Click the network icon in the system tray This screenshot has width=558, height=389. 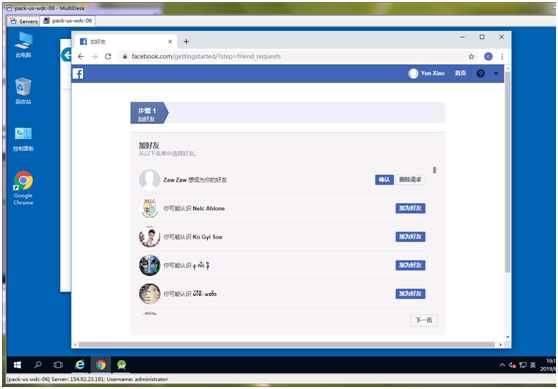coord(523,365)
